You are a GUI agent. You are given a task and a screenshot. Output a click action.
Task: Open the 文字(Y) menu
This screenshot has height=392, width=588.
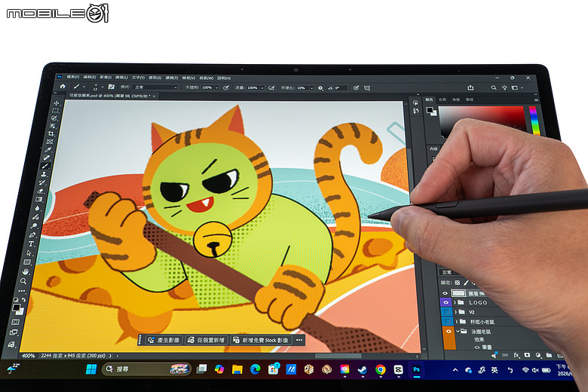pos(138,78)
